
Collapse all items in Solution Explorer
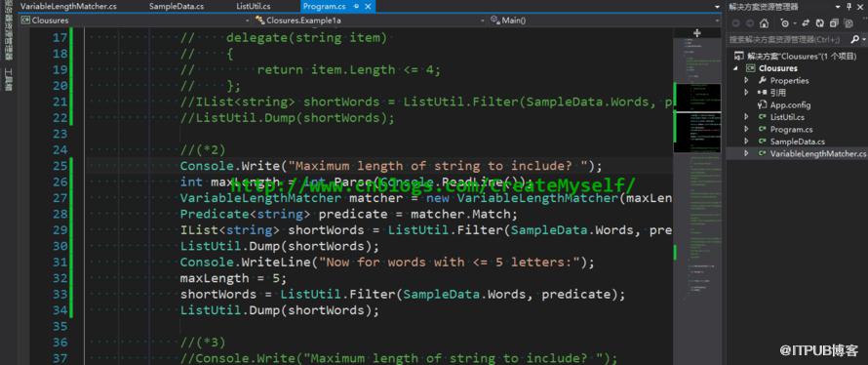[834, 23]
